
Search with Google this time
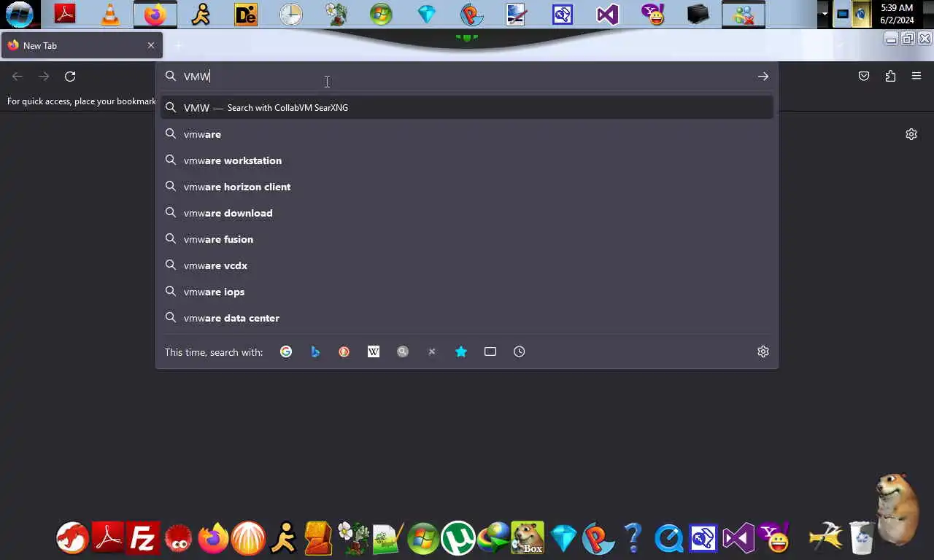[x=286, y=351]
